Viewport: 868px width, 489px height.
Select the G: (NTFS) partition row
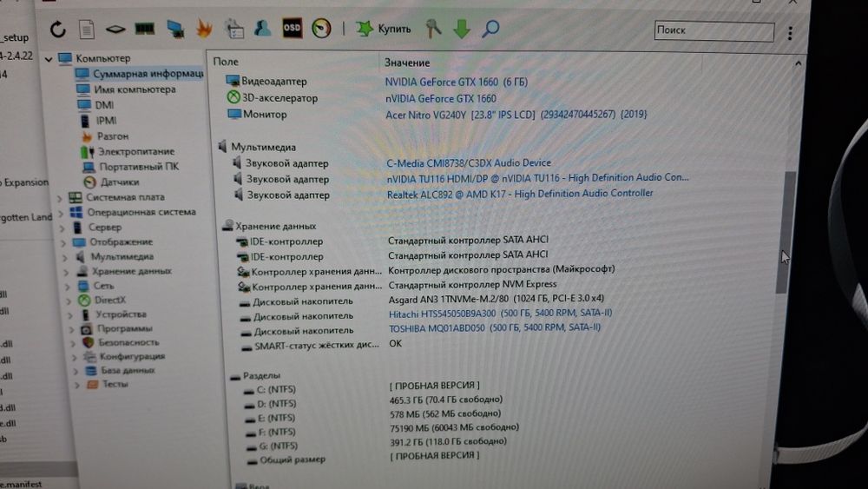[x=273, y=446]
